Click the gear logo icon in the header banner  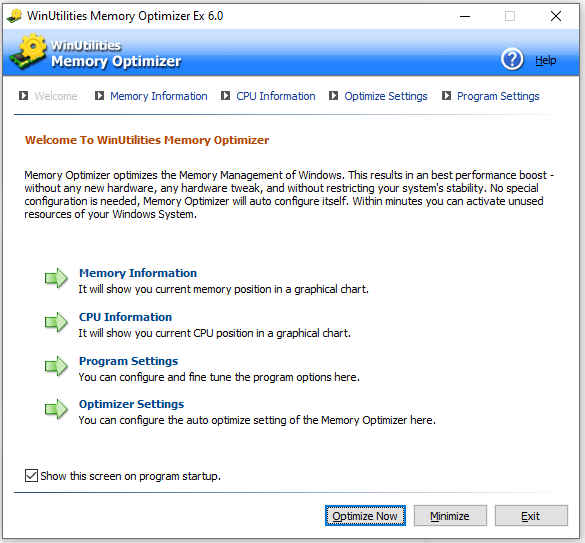(x=28, y=52)
